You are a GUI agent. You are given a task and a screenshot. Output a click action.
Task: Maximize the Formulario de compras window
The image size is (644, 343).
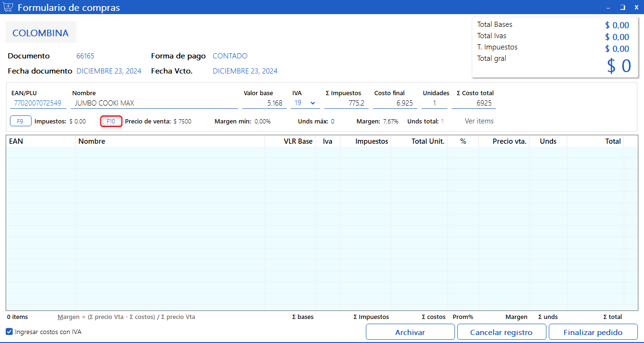click(x=622, y=7)
